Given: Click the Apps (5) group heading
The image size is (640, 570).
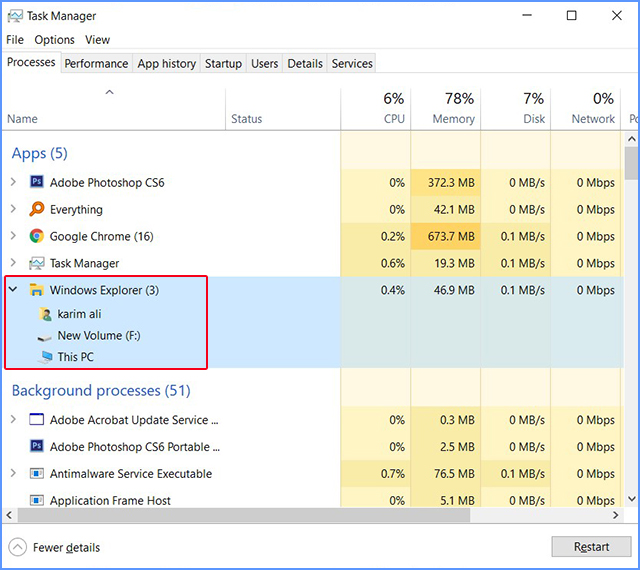Looking at the screenshot, I should tap(40, 153).
